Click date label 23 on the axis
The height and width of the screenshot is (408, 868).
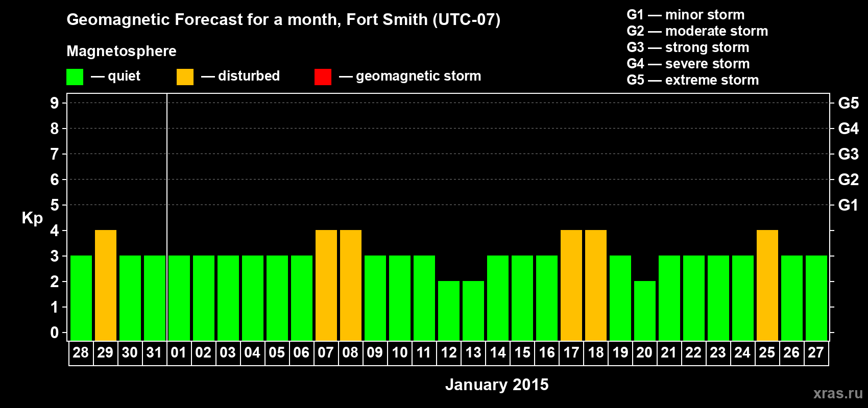[718, 352]
